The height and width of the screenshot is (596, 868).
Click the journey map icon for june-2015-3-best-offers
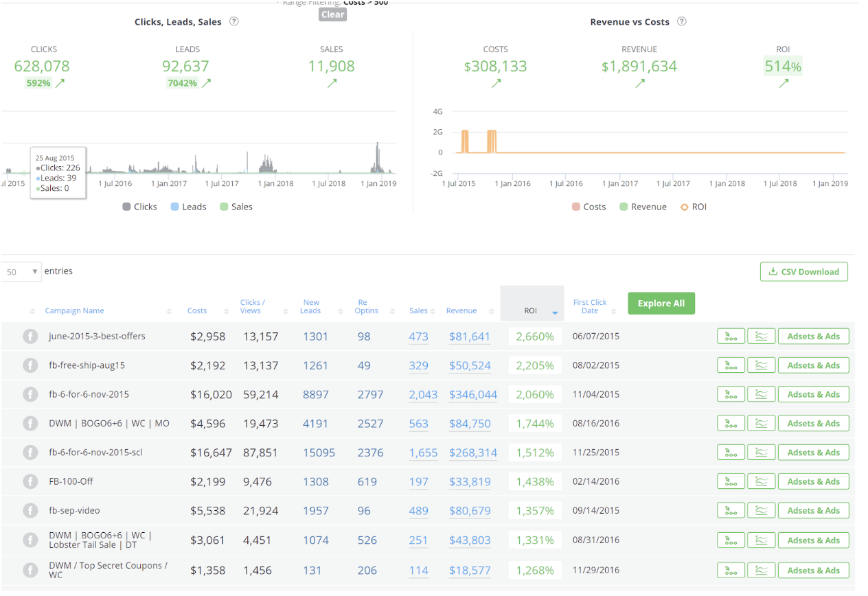[731, 336]
